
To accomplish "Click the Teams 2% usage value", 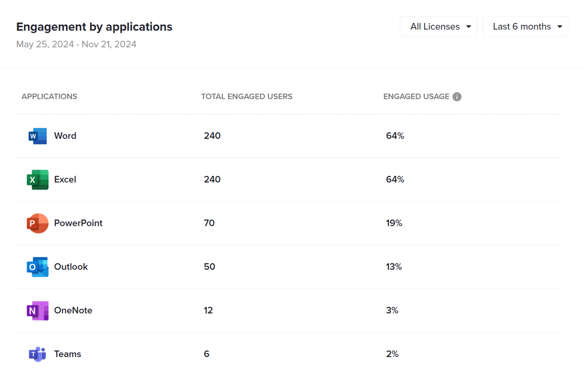I will [x=392, y=354].
